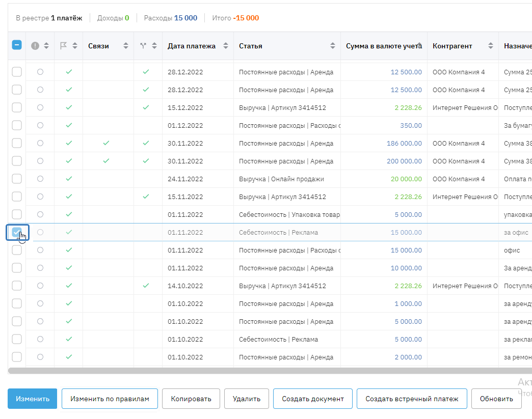Toggle the select-all checkbox in the table header
532x419 pixels.
tap(17, 45)
